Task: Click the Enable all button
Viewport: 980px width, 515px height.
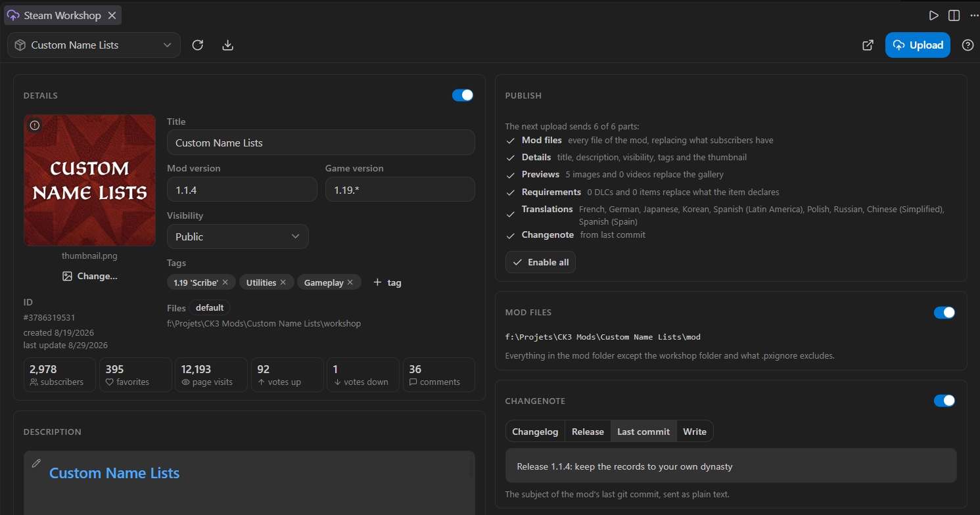Action: point(540,262)
